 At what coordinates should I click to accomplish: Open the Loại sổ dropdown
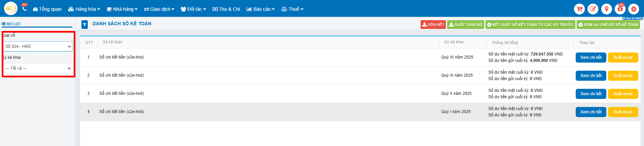[x=38, y=46]
